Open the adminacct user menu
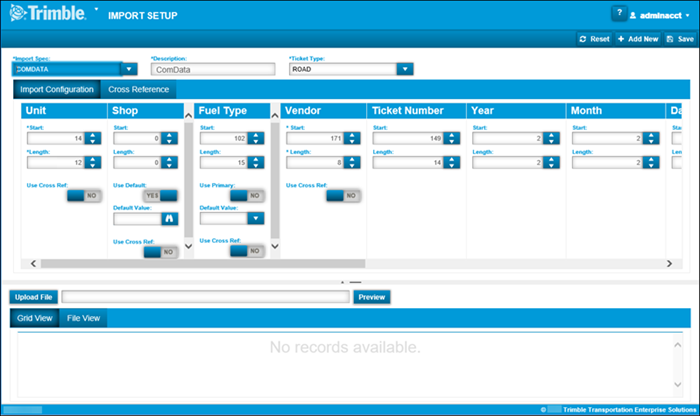This screenshot has width=700, height=416. [x=660, y=16]
